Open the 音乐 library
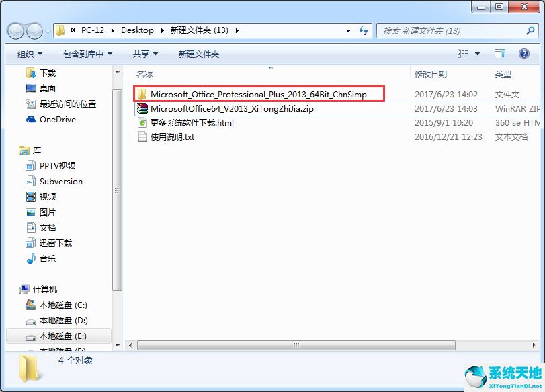Viewport: 545px width, 392px height. point(48,258)
